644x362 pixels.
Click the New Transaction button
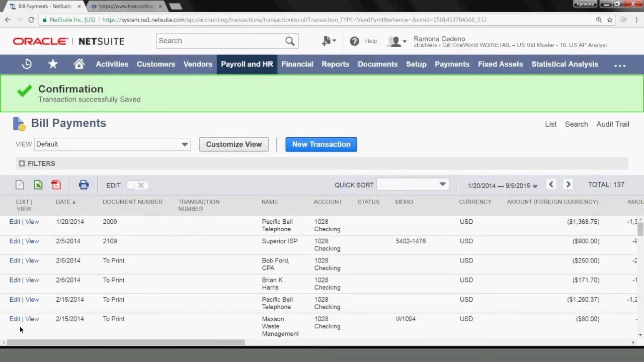tap(321, 144)
